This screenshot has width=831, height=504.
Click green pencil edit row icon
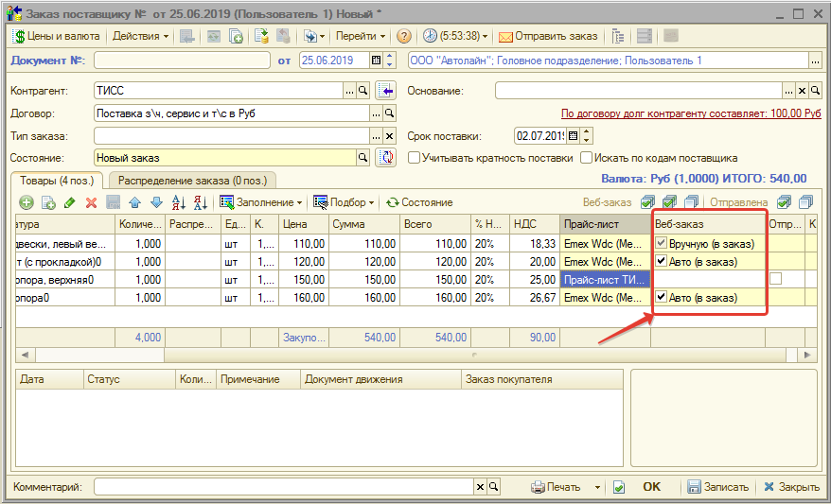click(69, 202)
